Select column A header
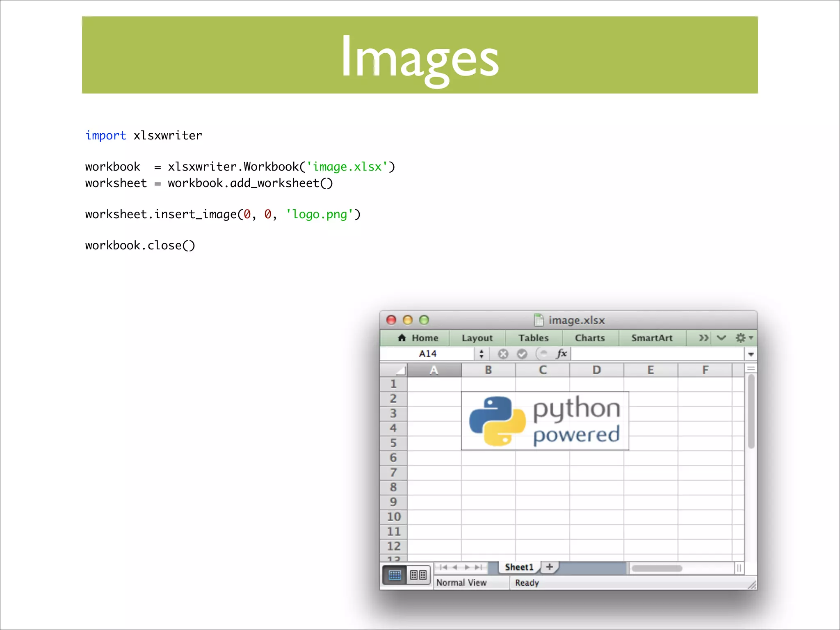Screen dimensions: 840x630 pyautogui.click(x=434, y=370)
